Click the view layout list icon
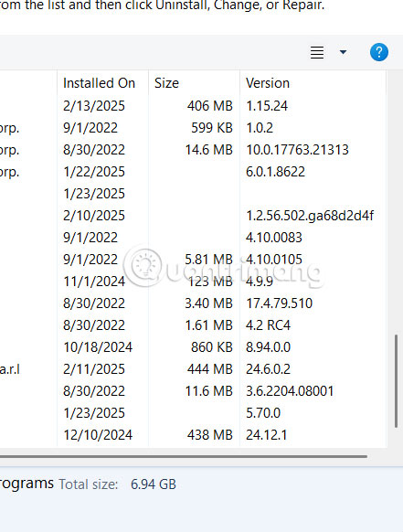This screenshot has height=532, width=403. 317,52
